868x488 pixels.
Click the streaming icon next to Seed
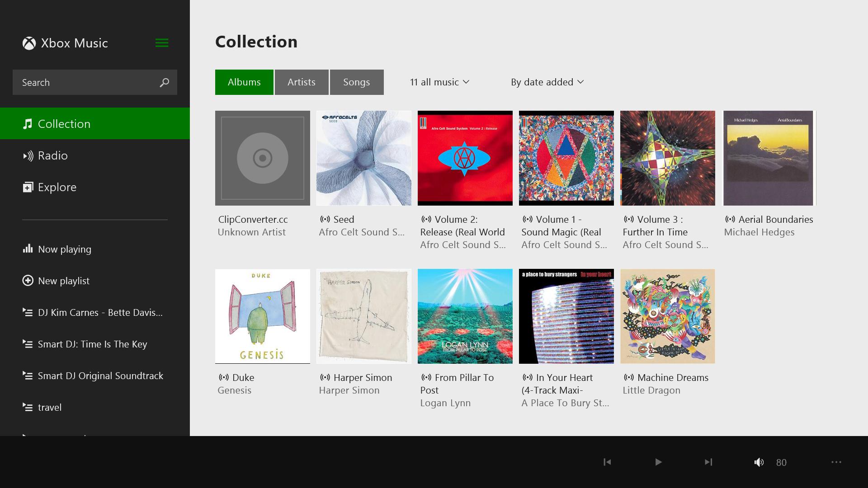pyautogui.click(x=325, y=219)
